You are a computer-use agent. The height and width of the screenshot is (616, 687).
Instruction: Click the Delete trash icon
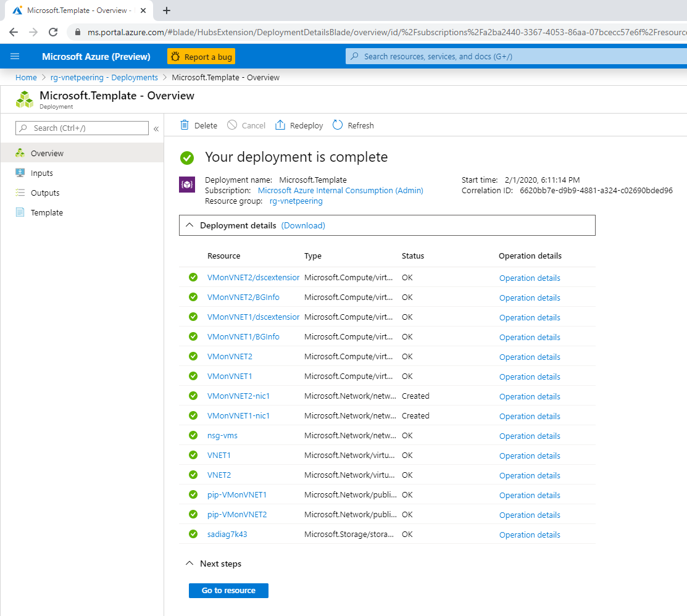coord(185,125)
